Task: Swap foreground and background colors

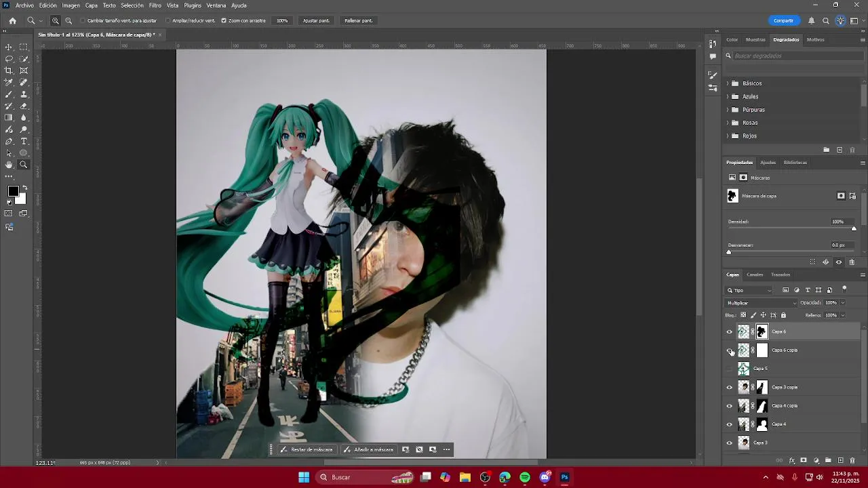Action: (x=25, y=188)
